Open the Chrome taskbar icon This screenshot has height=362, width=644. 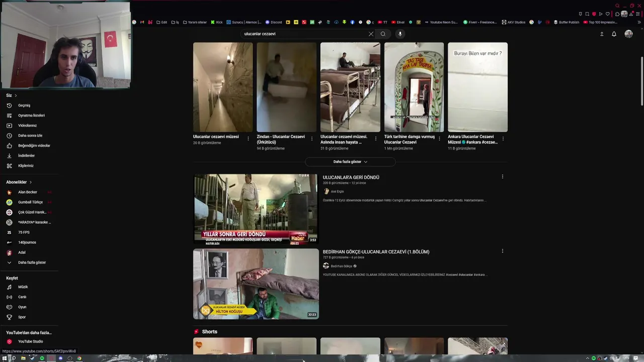[x=79, y=358]
